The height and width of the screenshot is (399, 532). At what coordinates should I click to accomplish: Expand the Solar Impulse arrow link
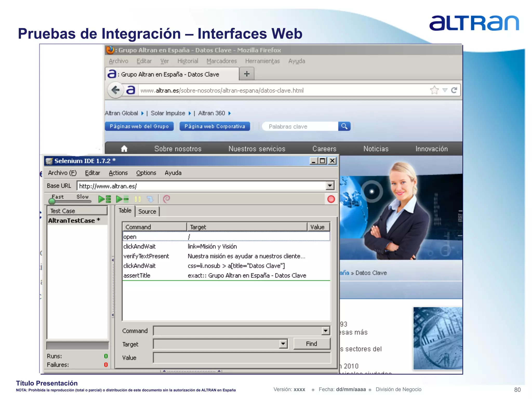(190, 113)
